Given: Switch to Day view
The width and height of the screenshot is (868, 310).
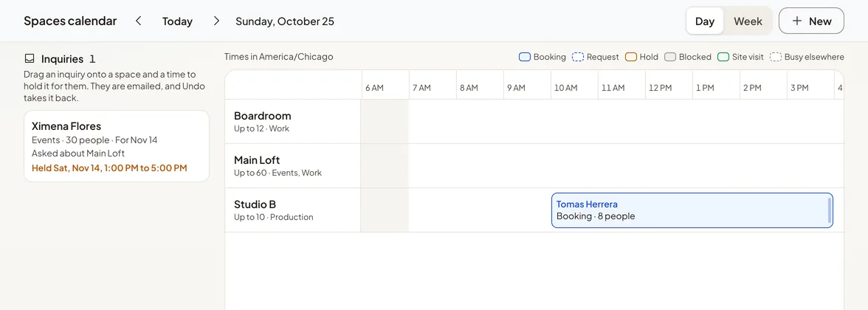Looking at the screenshot, I should tap(705, 21).
